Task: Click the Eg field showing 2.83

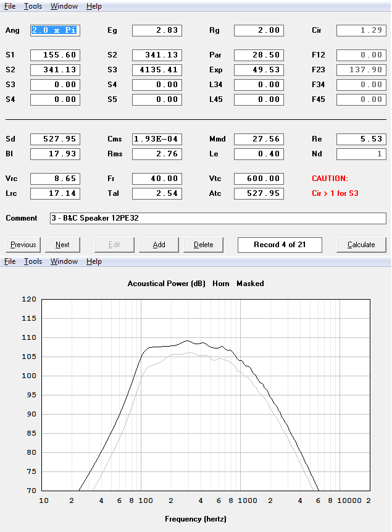Action: (157, 30)
